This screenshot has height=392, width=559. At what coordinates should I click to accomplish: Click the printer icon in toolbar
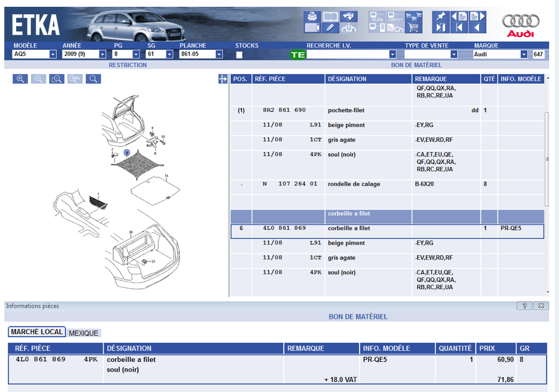pyautogui.click(x=312, y=17)
